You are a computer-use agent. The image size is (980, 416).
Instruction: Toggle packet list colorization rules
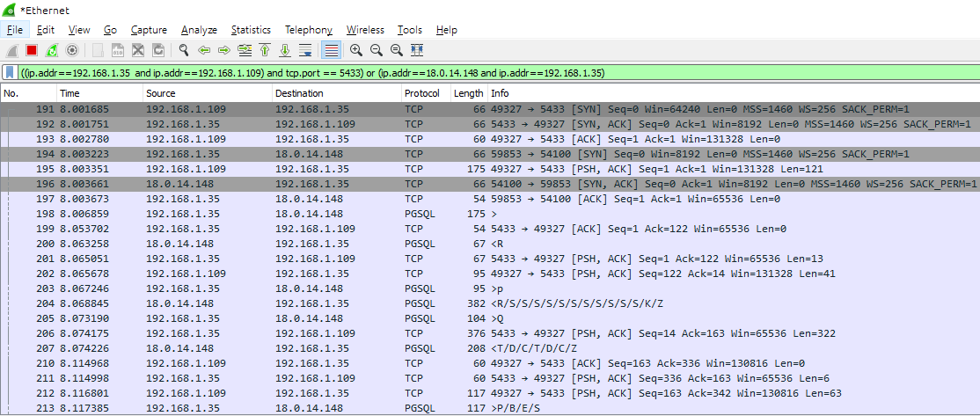331,50
